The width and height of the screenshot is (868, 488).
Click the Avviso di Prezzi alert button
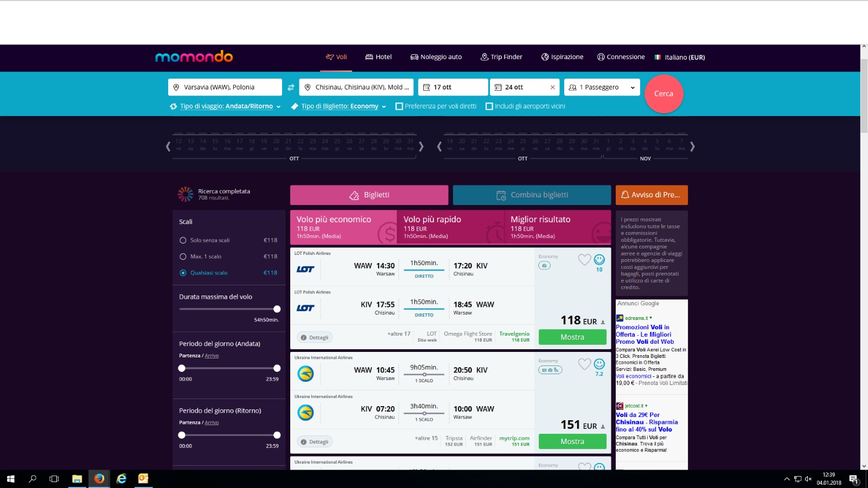click(x=652, y=195)
